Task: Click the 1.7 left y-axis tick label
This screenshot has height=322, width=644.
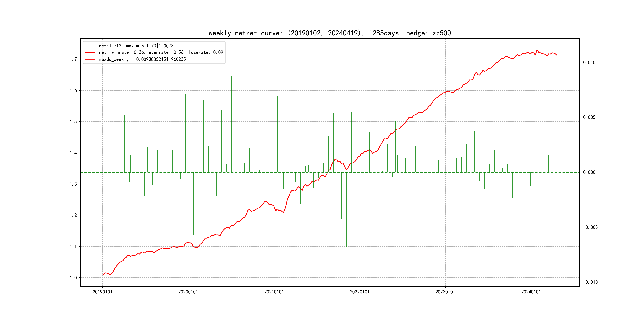Action: [73, 59]
